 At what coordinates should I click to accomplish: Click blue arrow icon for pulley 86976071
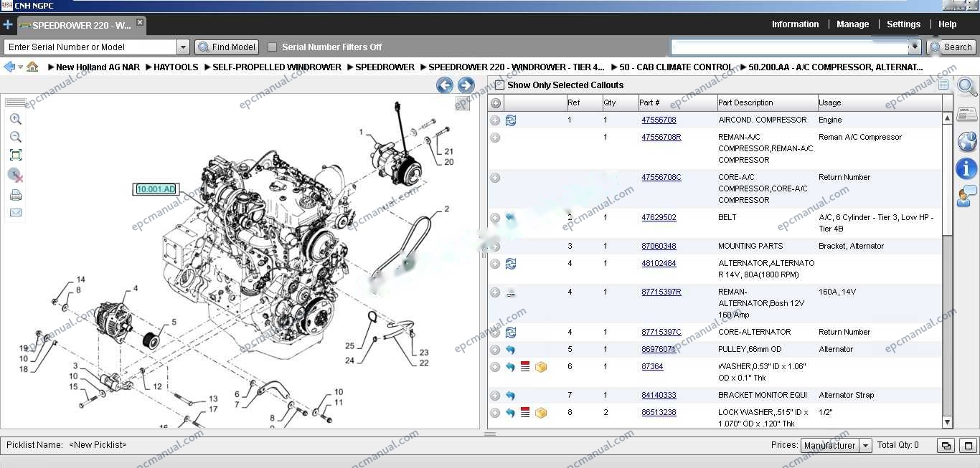[x=511, y=350]
